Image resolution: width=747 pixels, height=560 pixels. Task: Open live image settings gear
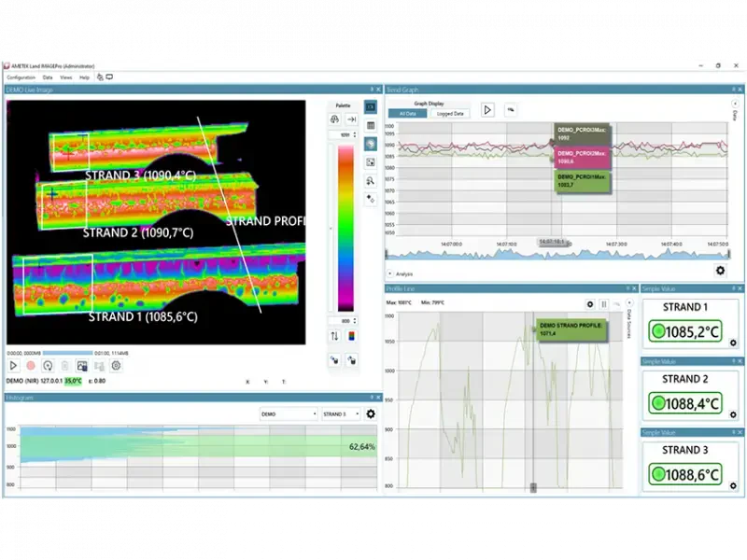(116, 366)
